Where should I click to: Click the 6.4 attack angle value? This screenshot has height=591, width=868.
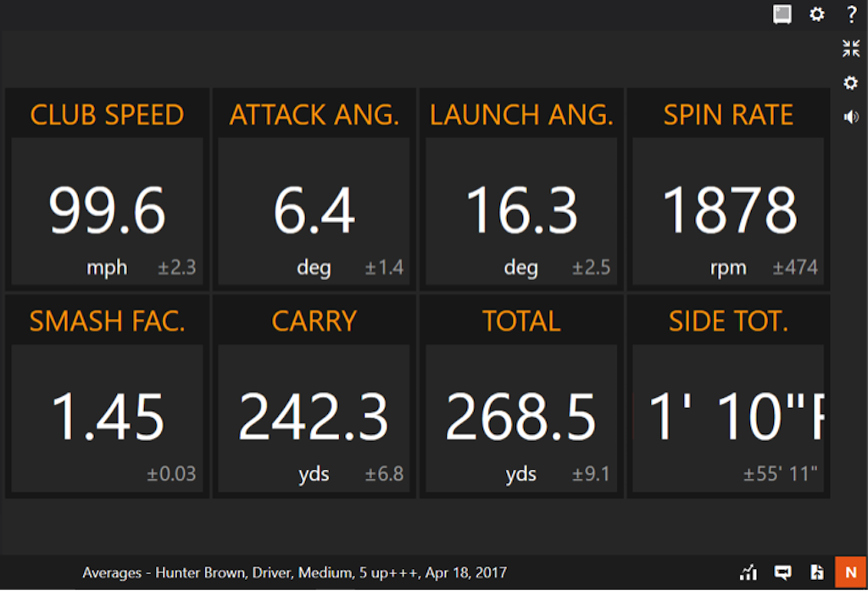tap(314, 210)
